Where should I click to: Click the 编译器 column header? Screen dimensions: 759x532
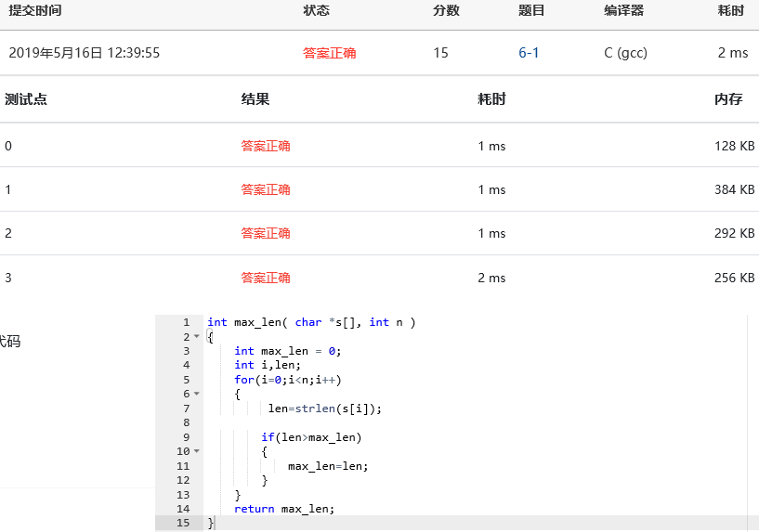pyautogui.click(x=623, y=10)
